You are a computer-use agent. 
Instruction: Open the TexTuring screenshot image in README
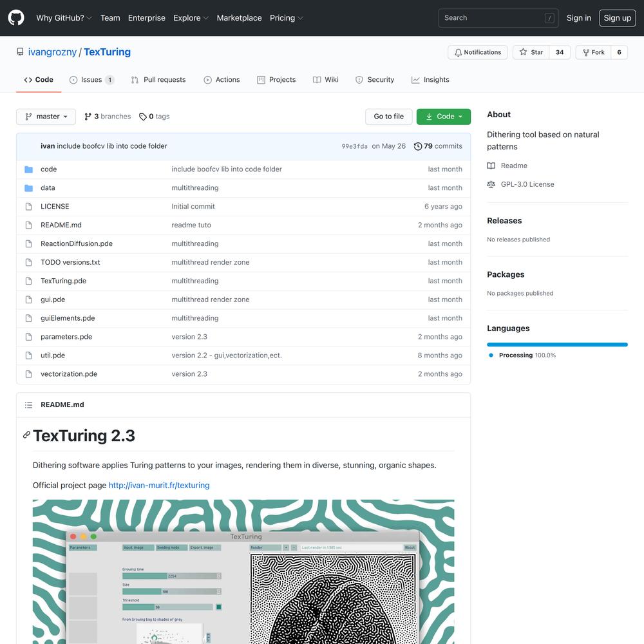pyautogui.click(x=243, y=572)
